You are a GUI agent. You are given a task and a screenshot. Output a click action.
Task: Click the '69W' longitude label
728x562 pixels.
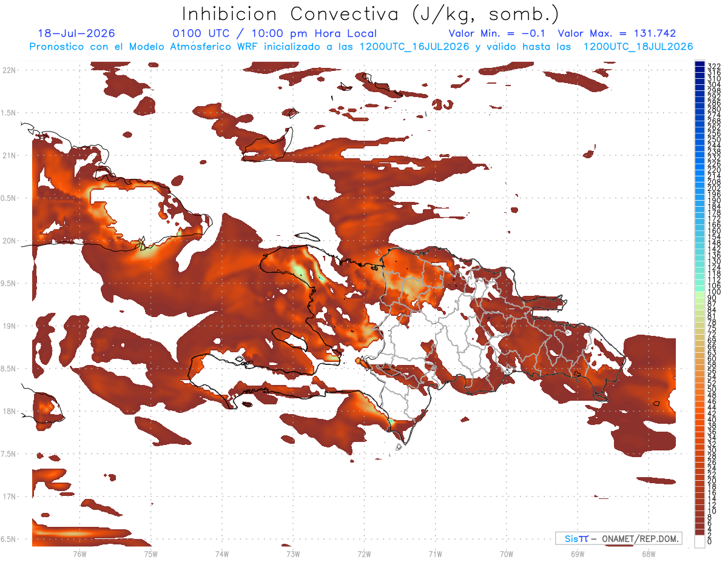coord(578,553)
